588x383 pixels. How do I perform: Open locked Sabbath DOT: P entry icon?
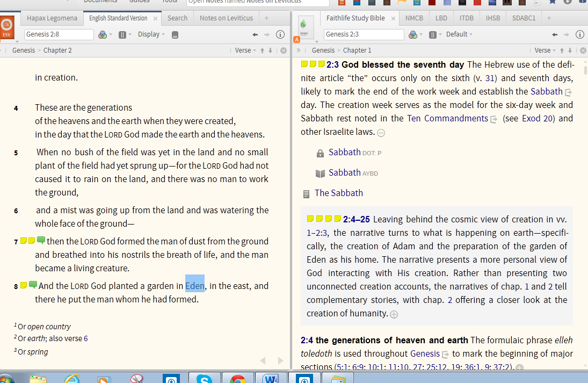click(320, 153)
